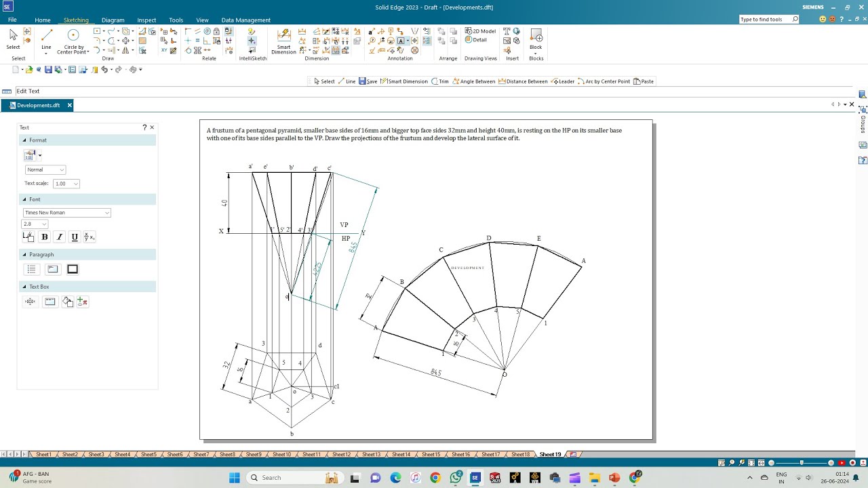Viewport: 868px width, 488px height.
Task: Open the fraction/subscript stacking option
Action: pyautogui.click(x=90, y=237)
